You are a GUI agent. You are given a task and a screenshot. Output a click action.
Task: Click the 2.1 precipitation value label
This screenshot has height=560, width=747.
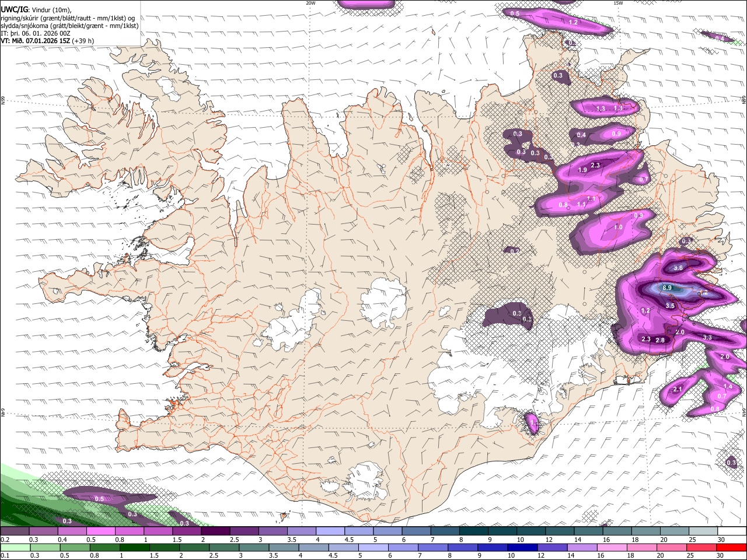point(678,389)
